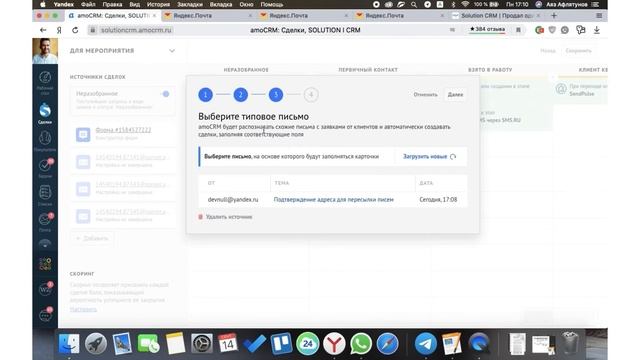This screenshot has width=640, height=360.
Task: Open Trello from the Dock
Action: [281, 344]
